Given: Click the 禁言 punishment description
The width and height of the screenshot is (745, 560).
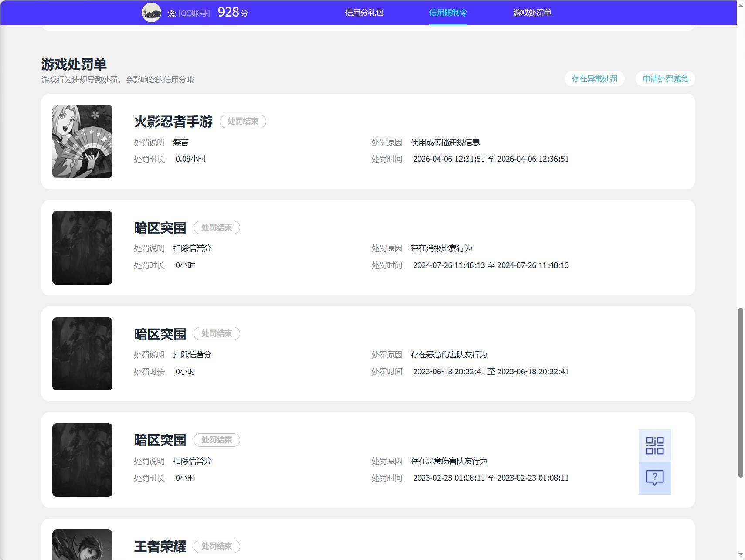Looking at the screenshot, I should (x=181, y=143).
